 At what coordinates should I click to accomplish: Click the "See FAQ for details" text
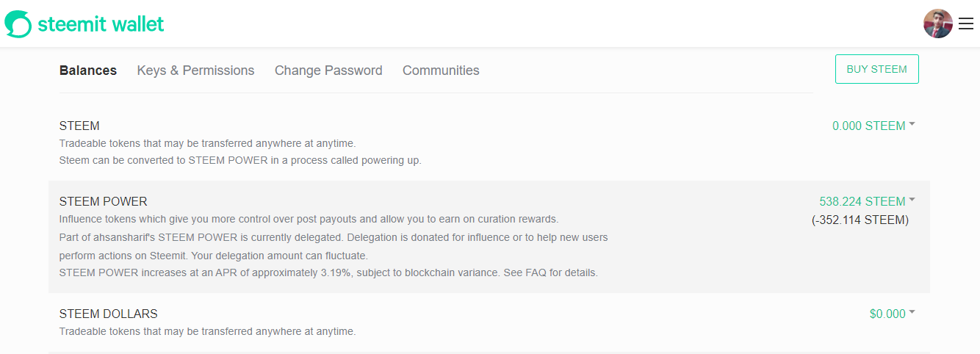(550, 273)
